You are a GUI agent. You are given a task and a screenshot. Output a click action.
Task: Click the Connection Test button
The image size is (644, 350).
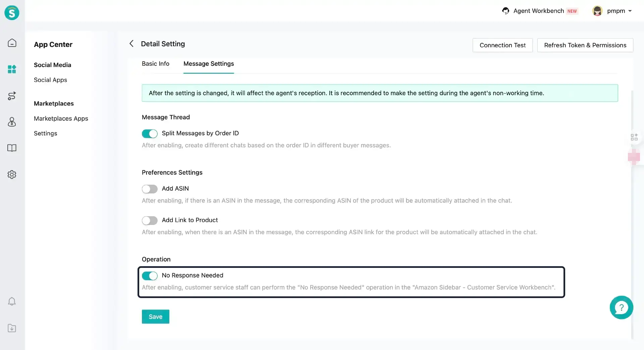click(x=502, y=45)
